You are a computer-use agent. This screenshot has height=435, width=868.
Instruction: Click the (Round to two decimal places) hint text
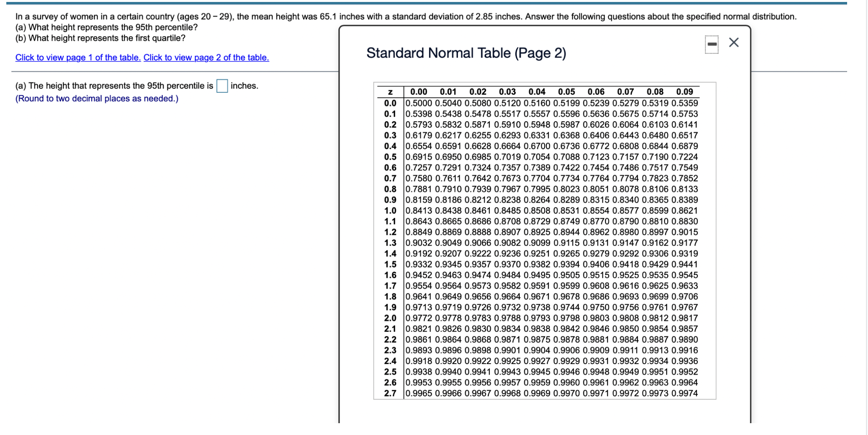coord(96,98)
